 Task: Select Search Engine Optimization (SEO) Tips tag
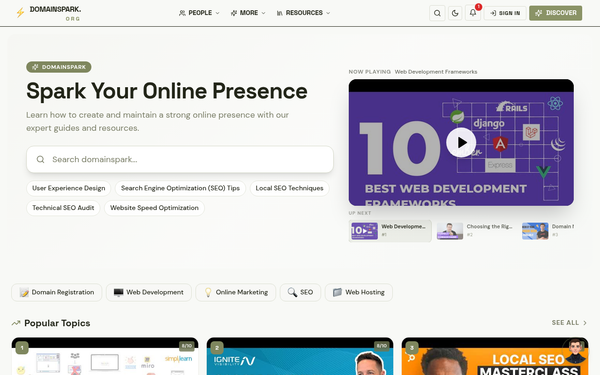tap(180, 188)
